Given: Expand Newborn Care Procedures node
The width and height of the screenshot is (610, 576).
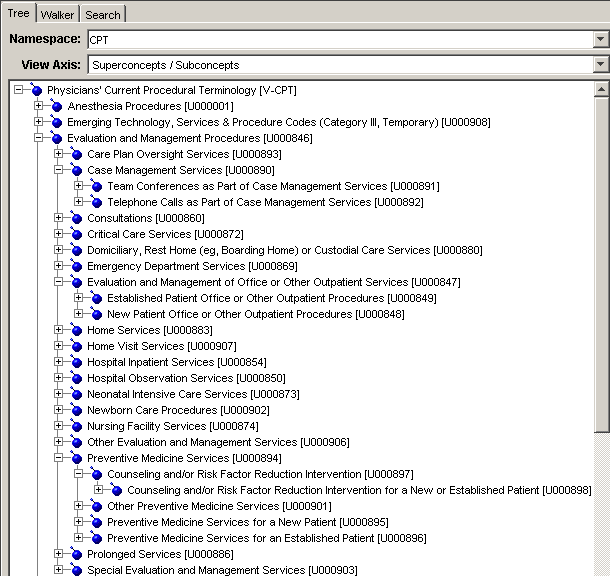Looking at the screenshot, I should [x=58, y=410].
